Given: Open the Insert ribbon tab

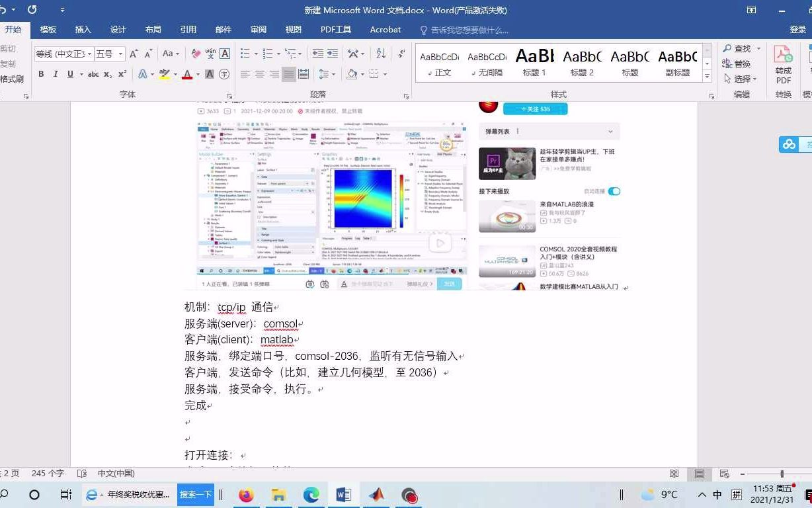Looking at the screenshot, I should click(x=83, y=30).
